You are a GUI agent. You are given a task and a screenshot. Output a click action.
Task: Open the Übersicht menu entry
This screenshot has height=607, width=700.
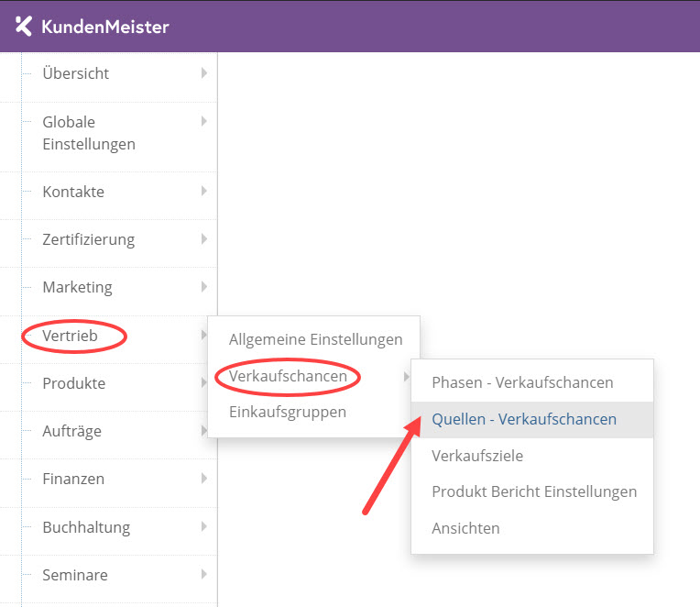(75, 73)
